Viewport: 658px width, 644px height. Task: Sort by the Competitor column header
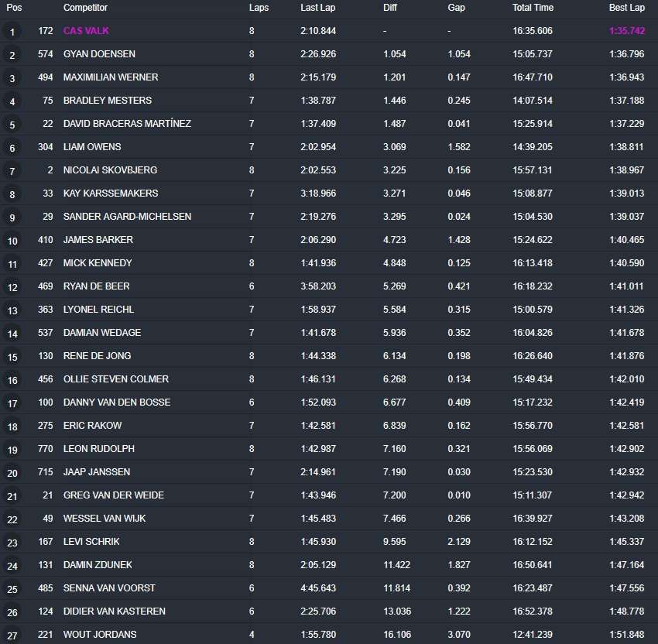(x=85, y=8)
